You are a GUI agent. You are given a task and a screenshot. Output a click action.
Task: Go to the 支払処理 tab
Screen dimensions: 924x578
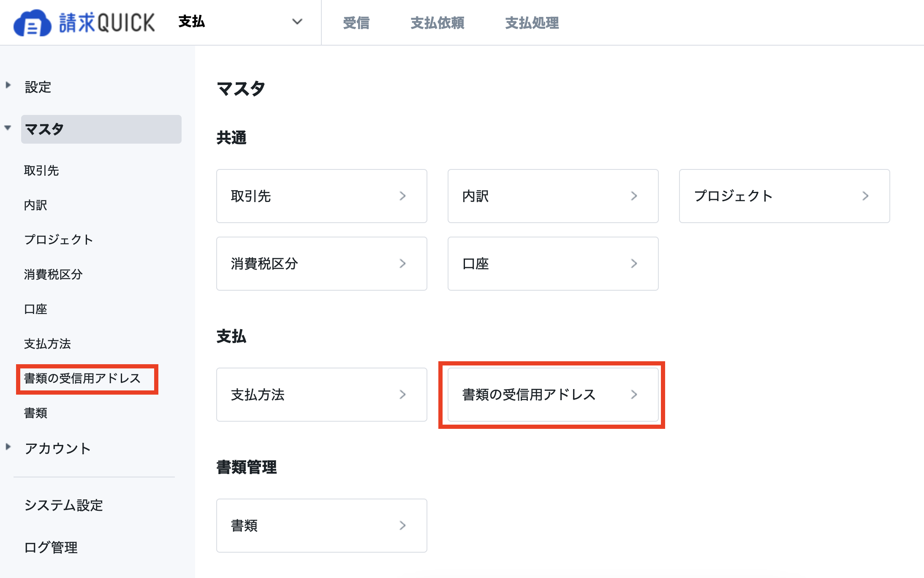point(532,23)
